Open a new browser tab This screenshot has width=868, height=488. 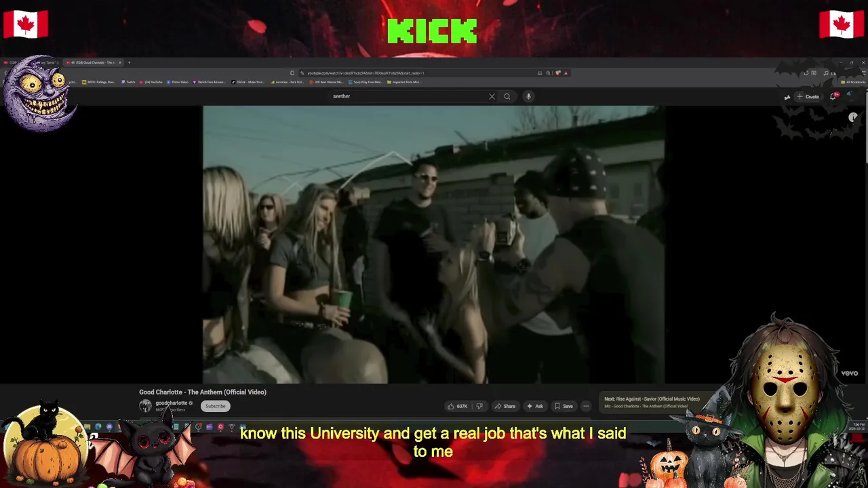(x=130, y=62)
